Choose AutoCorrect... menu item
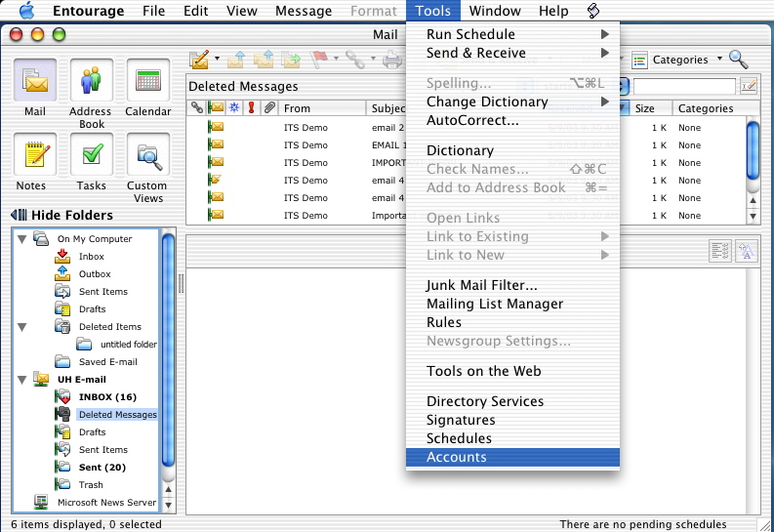 point(512,120)
